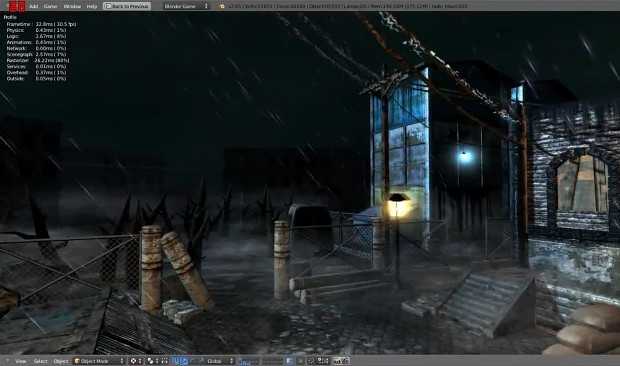620x366 pixels.
Task: Click the red editor-type icon at top-left
Action: click(x=16, y=6)
